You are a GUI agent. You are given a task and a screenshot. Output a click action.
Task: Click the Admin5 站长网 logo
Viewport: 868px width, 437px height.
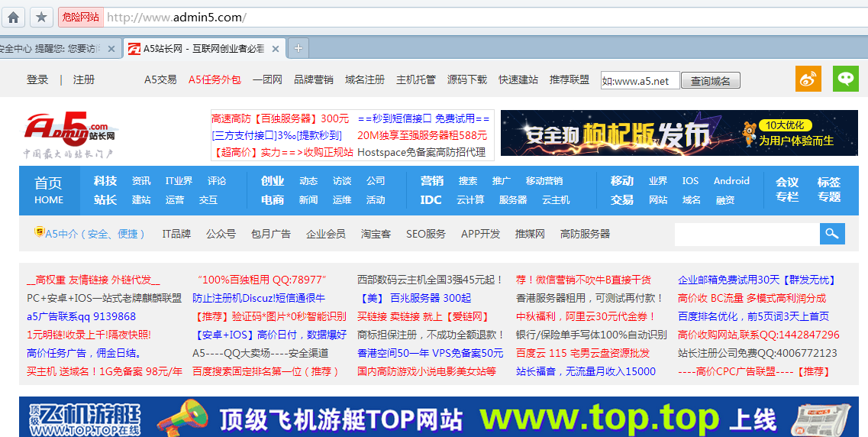[x=71, y=134]
